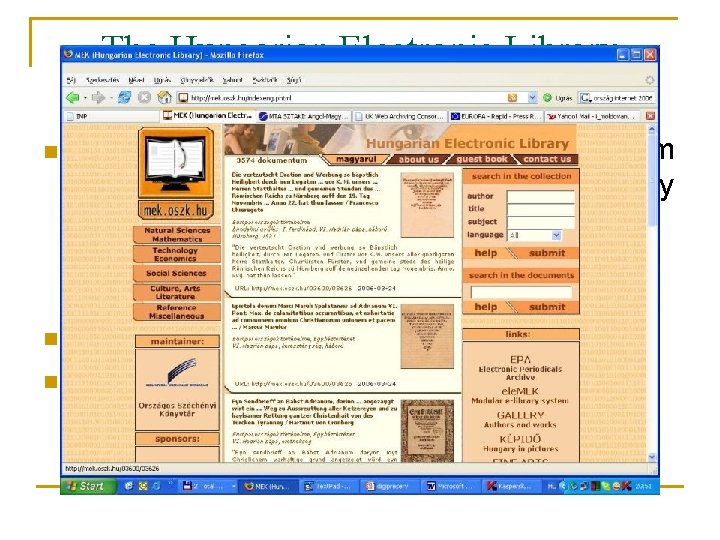Click the Stop loading icon

point(144,97)
